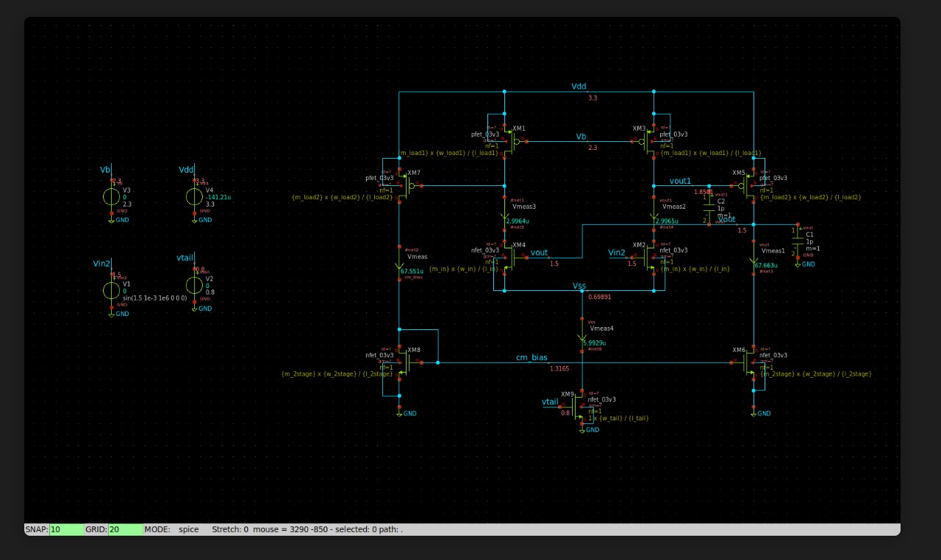This screenshot has height=560, width=941.
Task: Click the cm_bias net label
Action: 532,357
